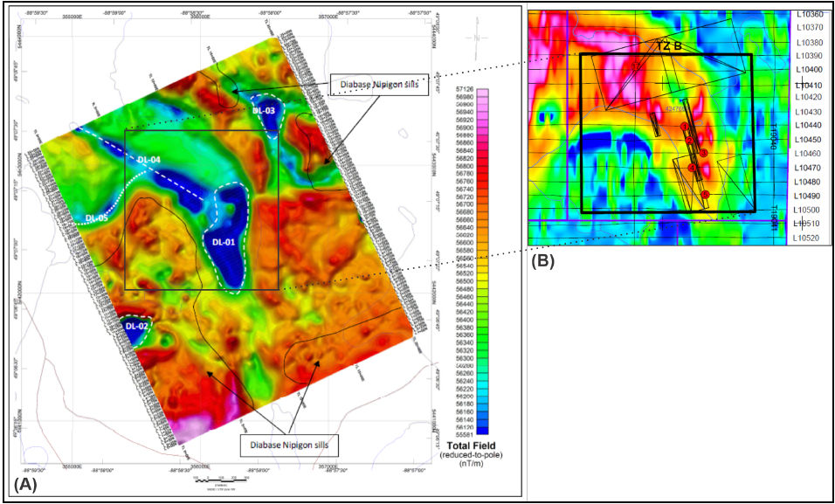Select flight line label L10370

pyautogui.click(x=809, y=27)
